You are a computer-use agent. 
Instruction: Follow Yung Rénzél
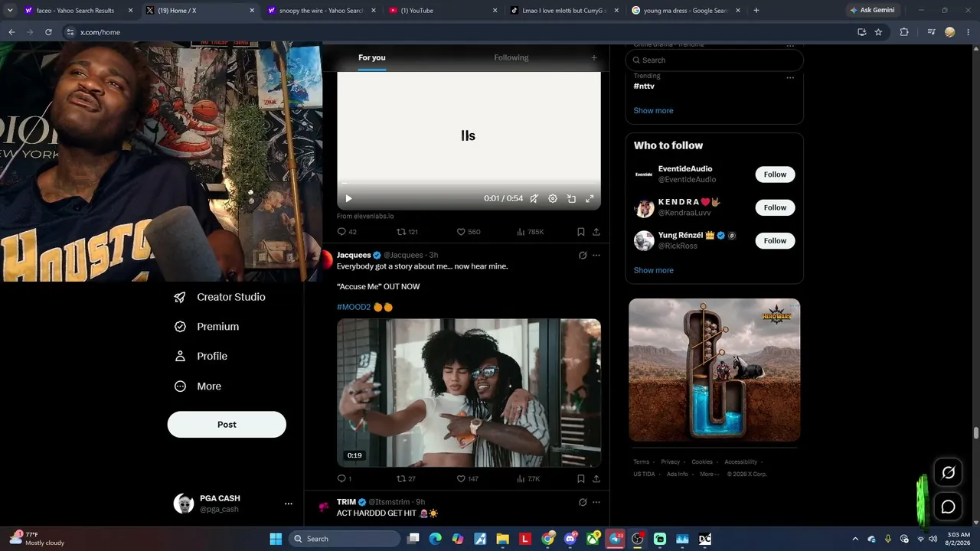775,240
